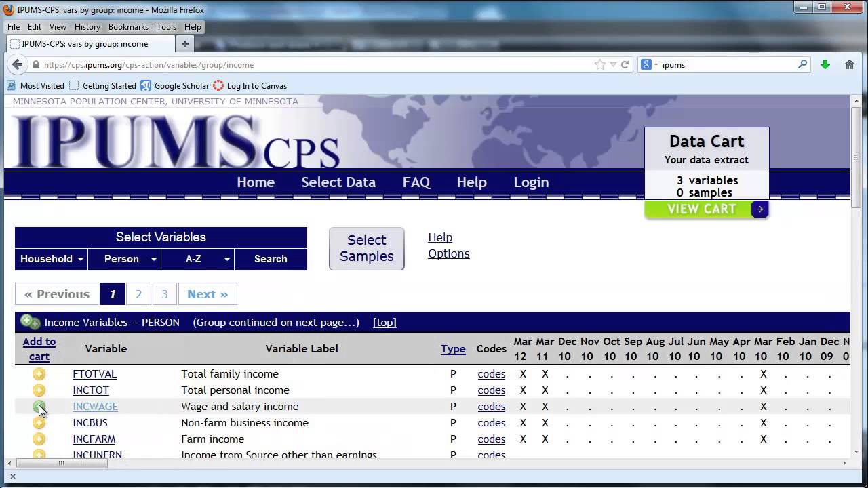Open FAQ in site navigation
This screenshot has width=868, height=488.
click(x=416, y=182)
